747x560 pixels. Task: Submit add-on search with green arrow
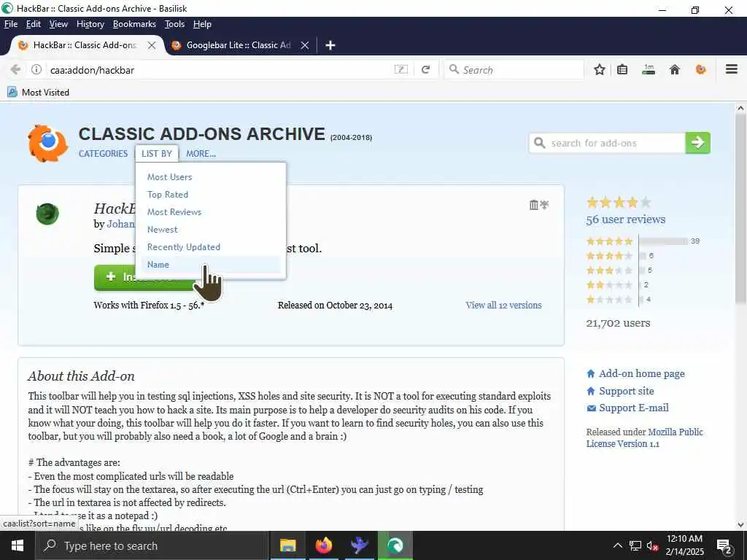click(x=697, y=143)
